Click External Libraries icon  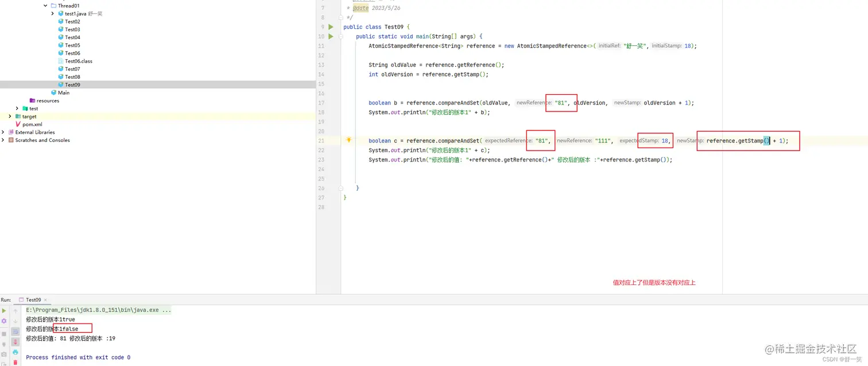coord(11,132)
